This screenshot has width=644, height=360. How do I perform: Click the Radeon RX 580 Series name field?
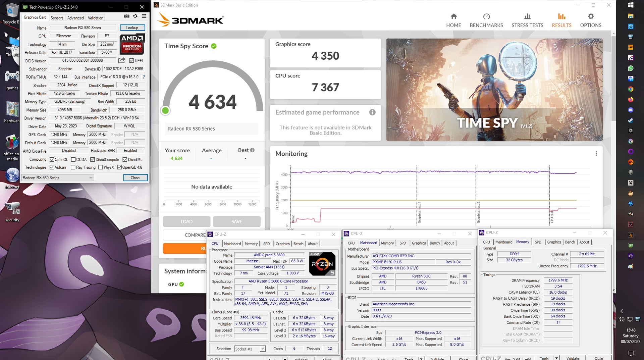pos(83,28)
